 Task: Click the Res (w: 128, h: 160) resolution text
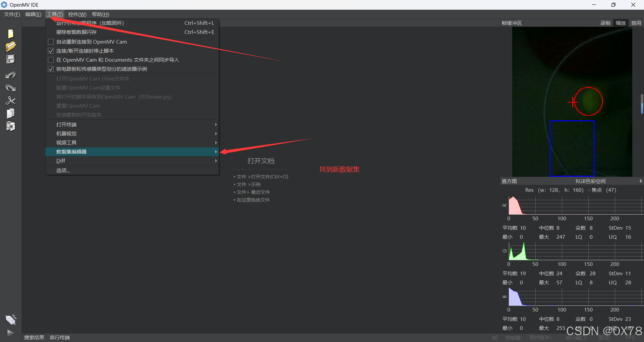(554, 190)
